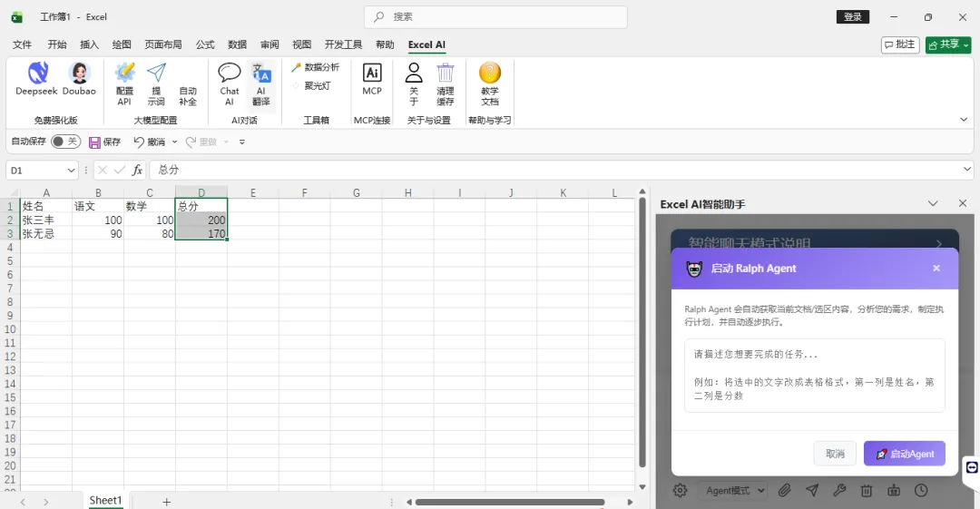Expand the 智能聊天模式说明 card arrow
This screenshot has height=509, width=980.
coord(939,243)
